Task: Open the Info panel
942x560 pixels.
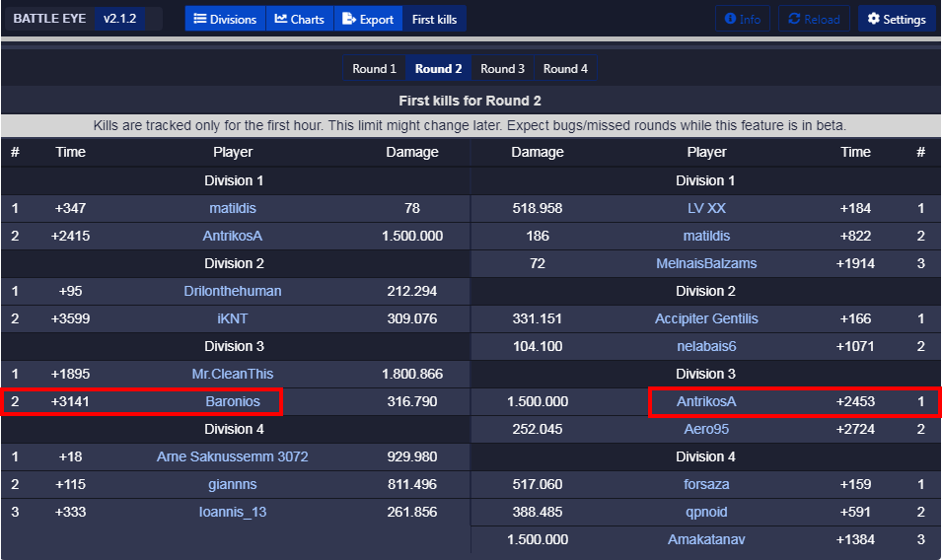Action: point(743,19)
